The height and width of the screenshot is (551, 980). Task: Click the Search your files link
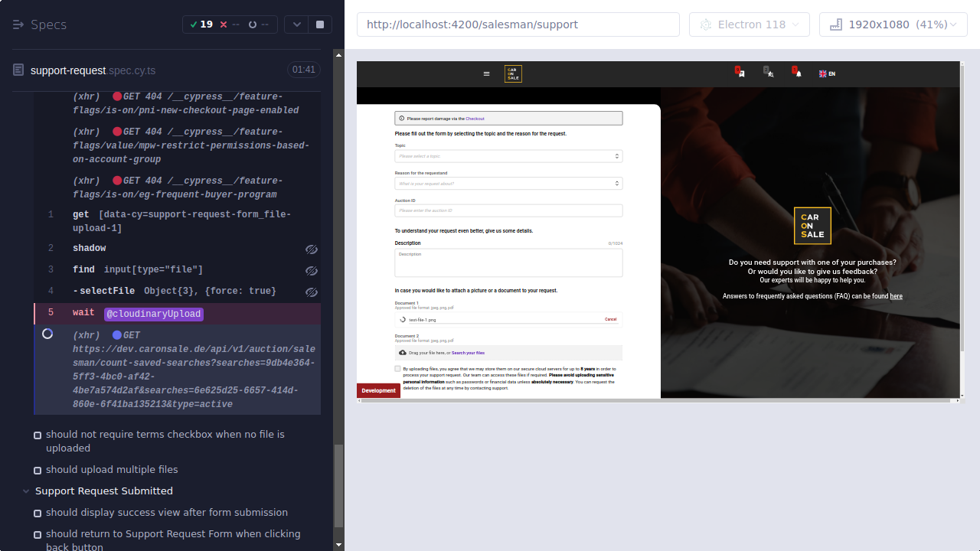(x=469, y=353)
